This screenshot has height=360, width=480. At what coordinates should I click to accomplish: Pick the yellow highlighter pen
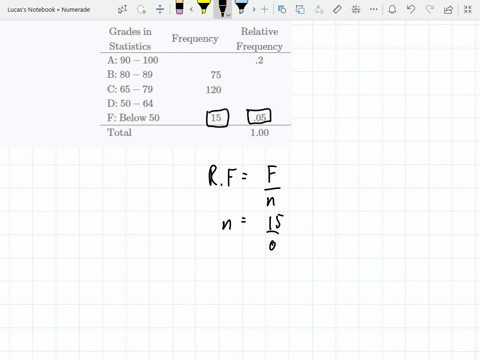click(x=203, y=7)
